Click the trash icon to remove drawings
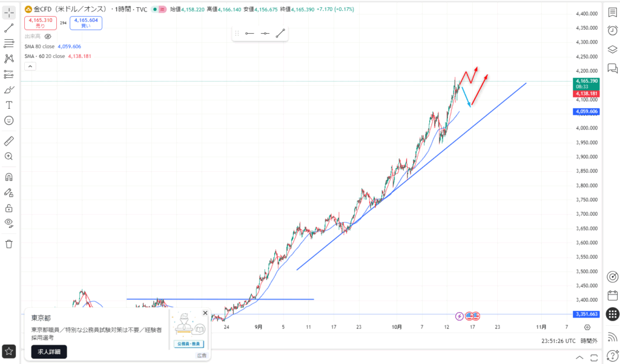 (x=9, y=244)
